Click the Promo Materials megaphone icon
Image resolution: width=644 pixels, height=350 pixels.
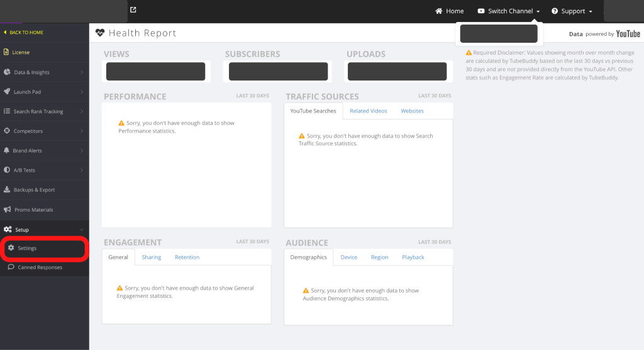coord(7,210)
